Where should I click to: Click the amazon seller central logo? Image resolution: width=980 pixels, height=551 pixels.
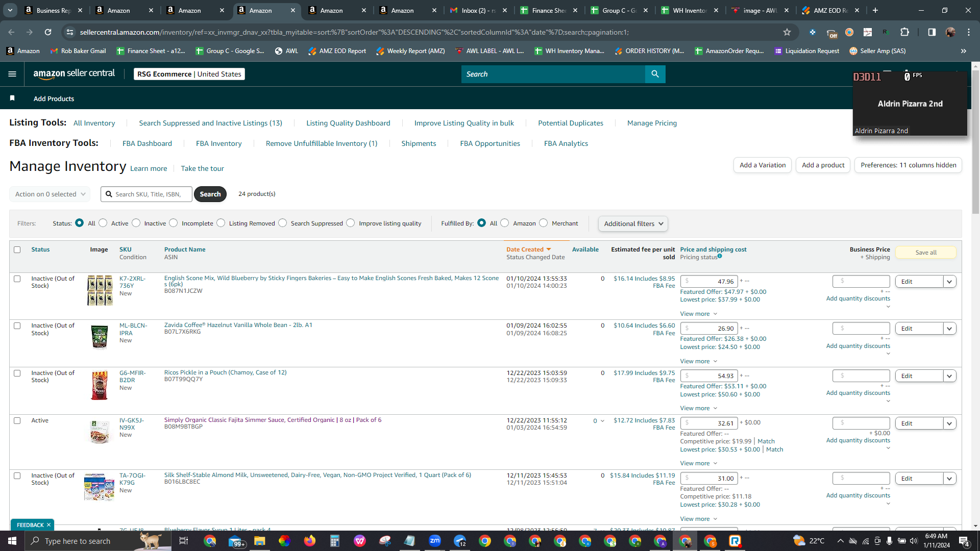pyautogui.click(x=74, y=73)
